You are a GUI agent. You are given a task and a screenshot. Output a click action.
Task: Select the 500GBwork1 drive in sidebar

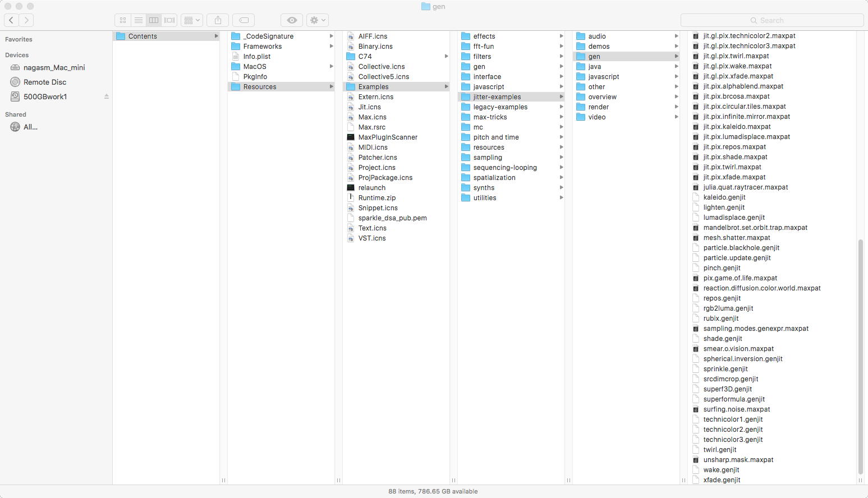click(45, 96)
